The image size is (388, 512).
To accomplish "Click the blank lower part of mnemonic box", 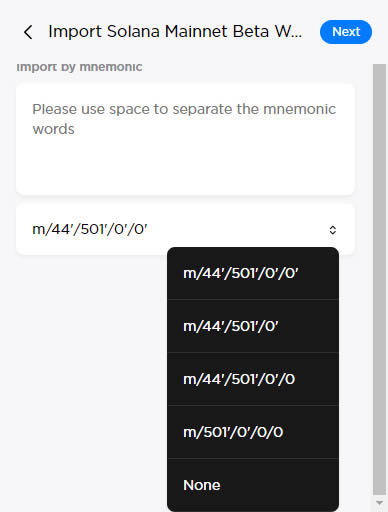I will click(x=185, y=168).
